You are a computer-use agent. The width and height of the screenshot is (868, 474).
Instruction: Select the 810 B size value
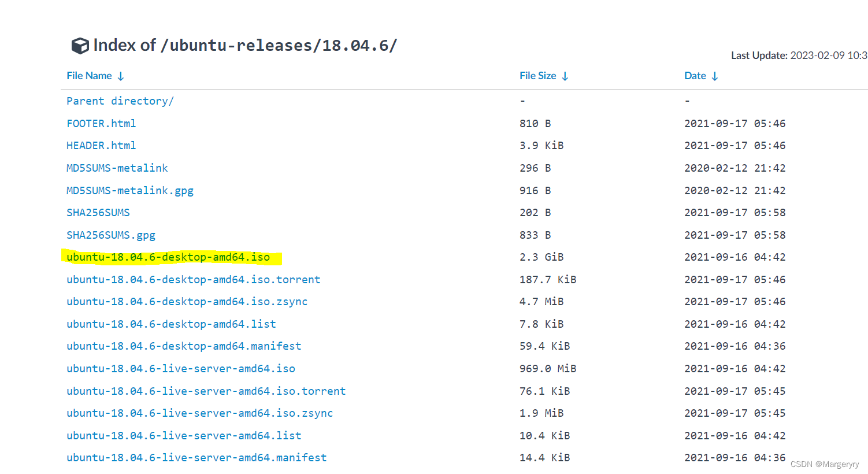click(535, 124)
